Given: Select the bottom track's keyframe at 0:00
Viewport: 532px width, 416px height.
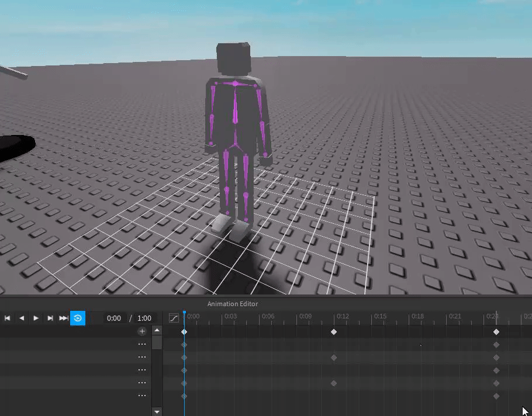Looking at the screenshot, I should pos(184,396).
